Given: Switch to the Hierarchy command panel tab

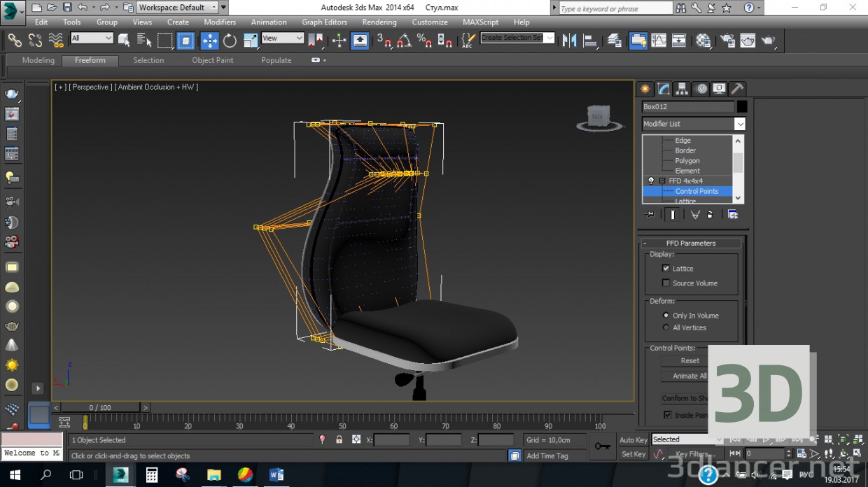Looking at the screenshot, I should click(x=682, y=89).
